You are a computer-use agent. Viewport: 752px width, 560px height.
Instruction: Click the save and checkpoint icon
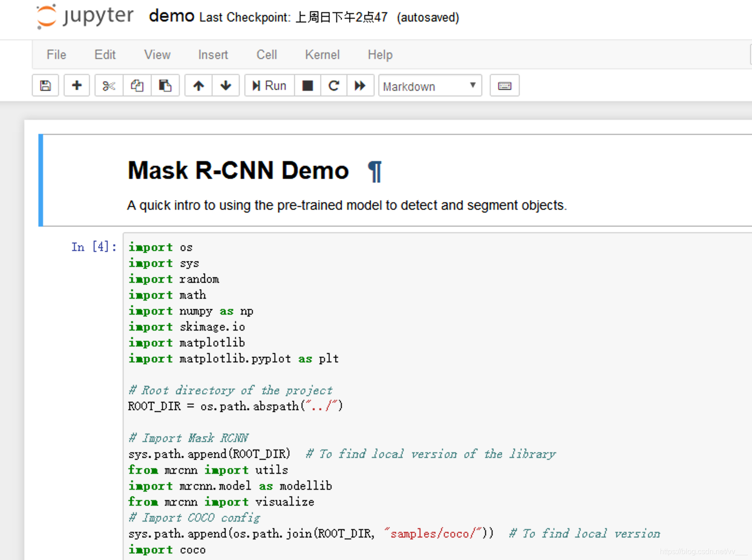pos(45,86)
